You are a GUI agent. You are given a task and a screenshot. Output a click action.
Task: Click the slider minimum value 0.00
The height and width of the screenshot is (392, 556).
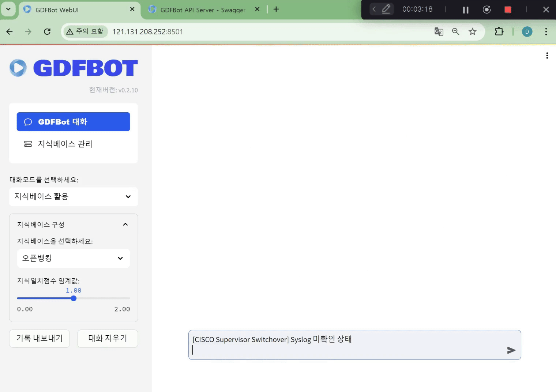[x=25, y=309]
